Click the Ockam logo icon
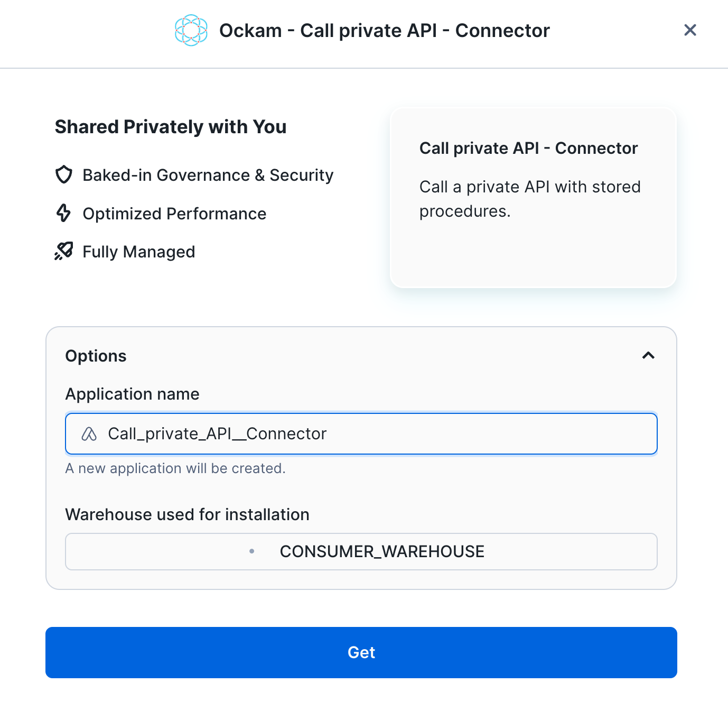This screenshot has width=728, height=702. (x=191, y=31)
